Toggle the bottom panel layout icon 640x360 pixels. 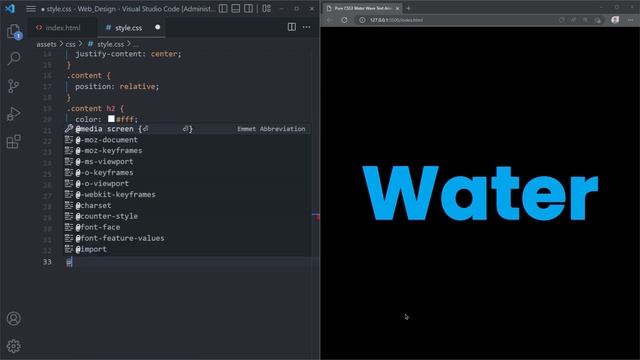pos(236,9)
